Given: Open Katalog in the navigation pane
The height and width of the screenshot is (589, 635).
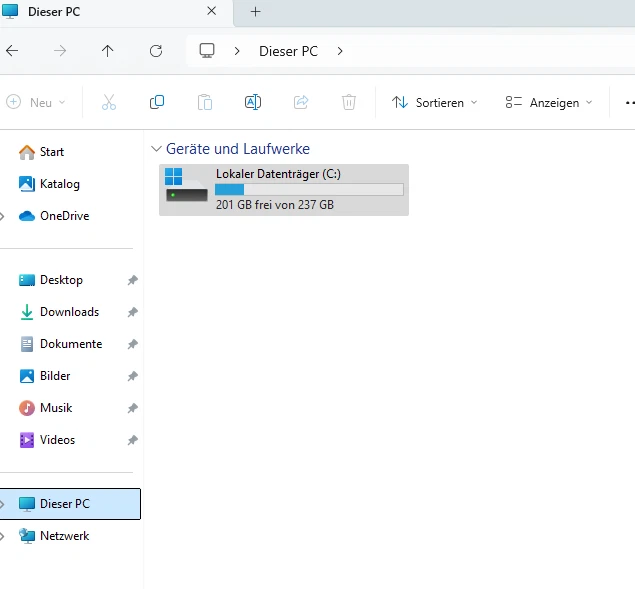Looking at the screenshot, I should coord(49,184).
